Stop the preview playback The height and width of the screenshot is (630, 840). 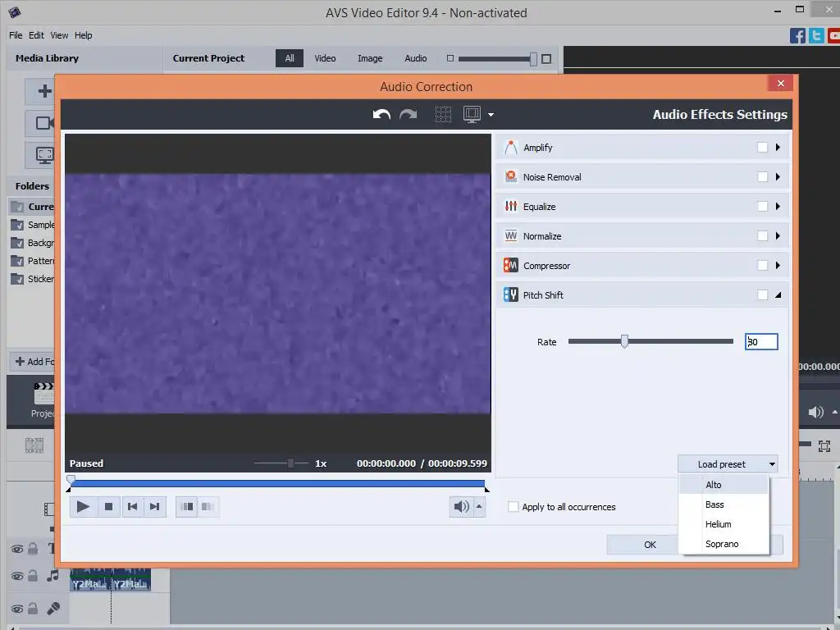click(x=109, y=507)
